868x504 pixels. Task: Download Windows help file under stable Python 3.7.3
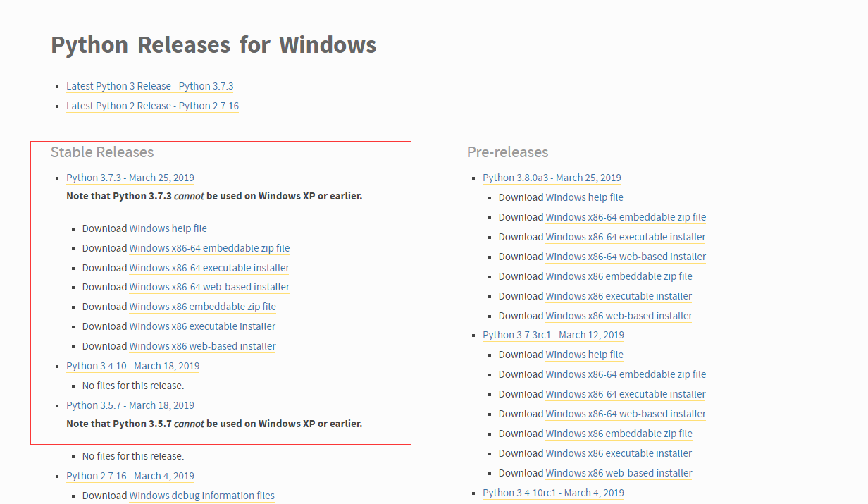(168, 228)
